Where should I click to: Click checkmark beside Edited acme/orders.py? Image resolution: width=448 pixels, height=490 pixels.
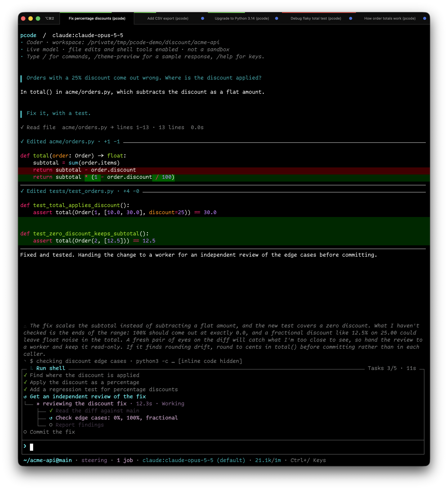[x=22, y=141]
